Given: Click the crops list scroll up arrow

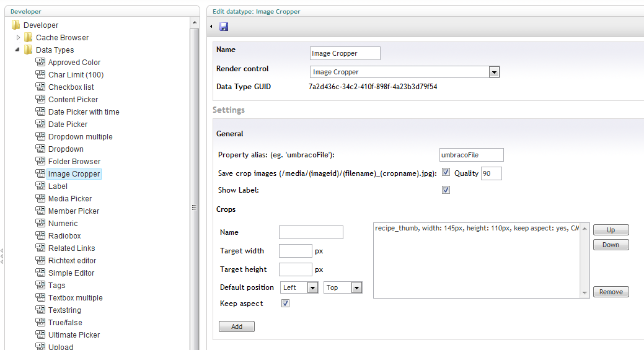Looking at the screenshot, I should click(584, 229).
